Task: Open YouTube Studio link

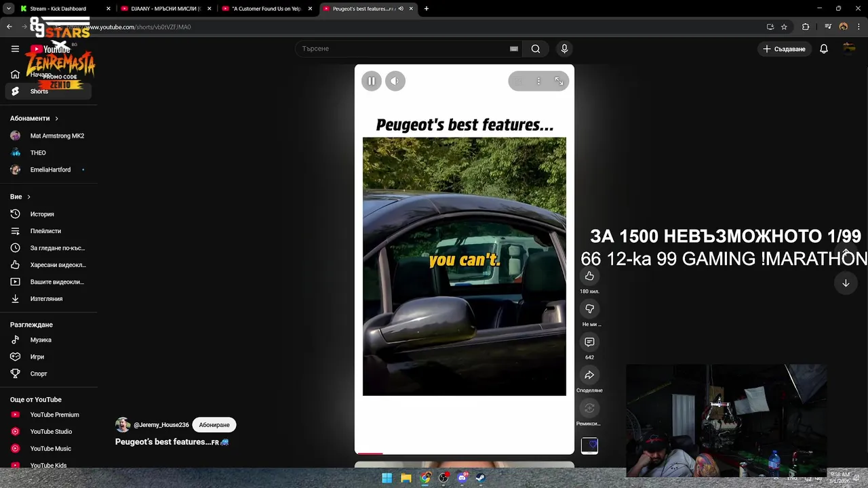Action: tap(48, 432)
